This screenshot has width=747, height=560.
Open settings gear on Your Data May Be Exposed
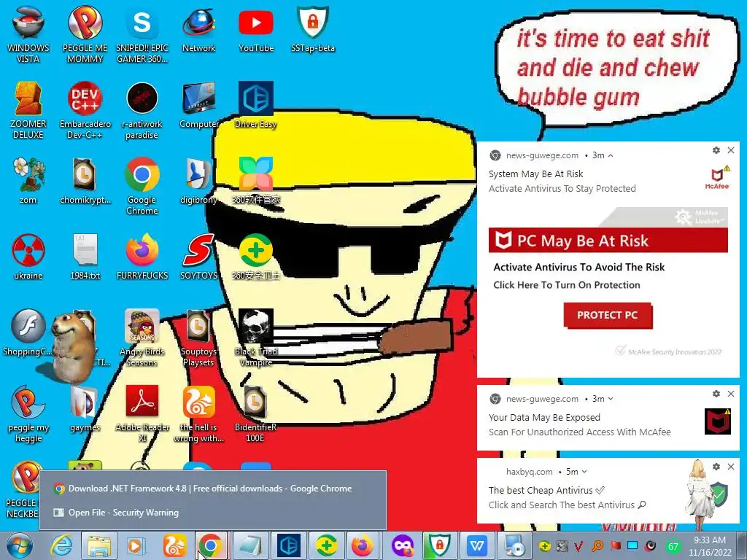(x=716, y=394)
